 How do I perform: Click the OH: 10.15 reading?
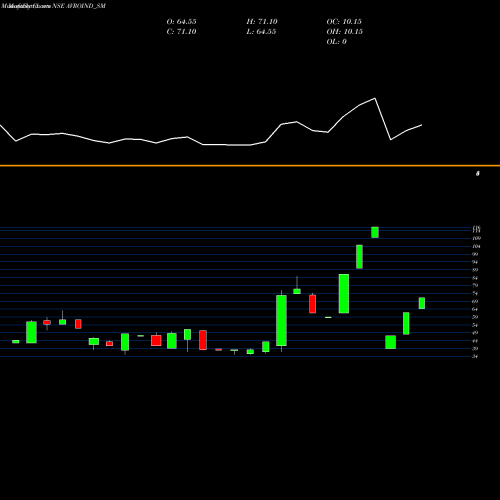[345, 32]
